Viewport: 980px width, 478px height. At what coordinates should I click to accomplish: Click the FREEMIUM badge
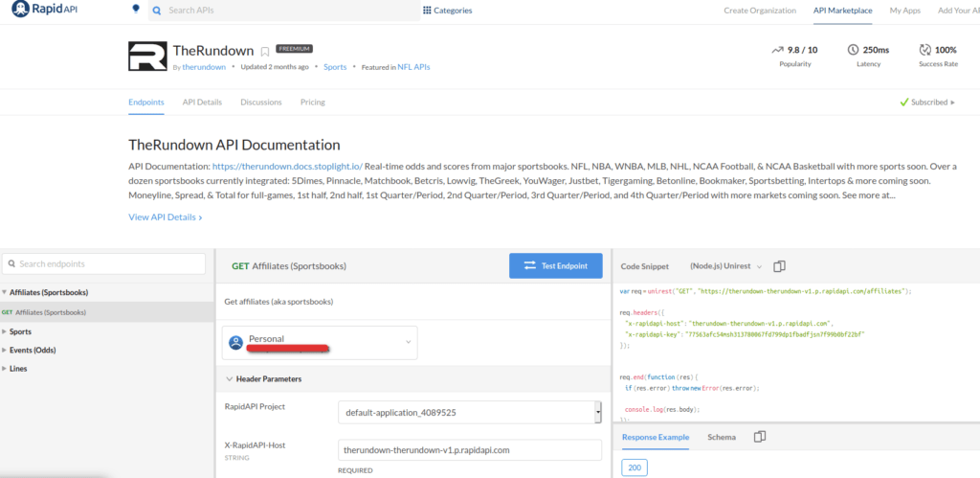(x=294, y=49)
